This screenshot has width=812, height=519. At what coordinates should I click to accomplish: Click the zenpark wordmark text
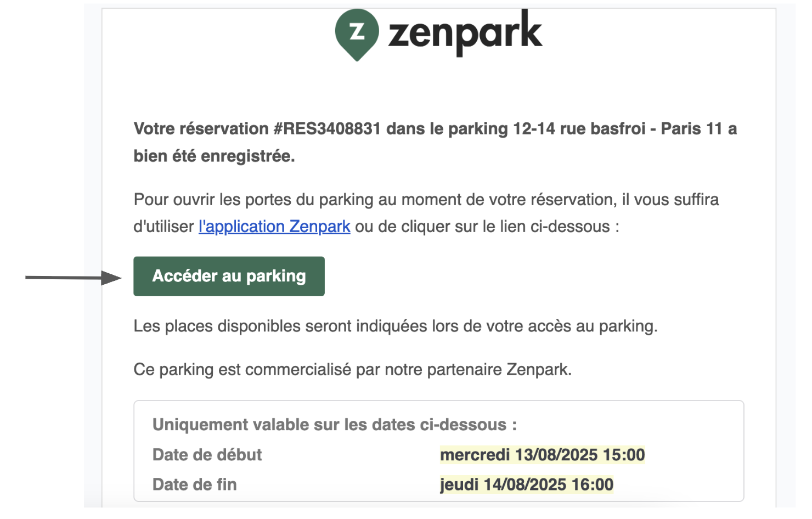[465, 33]
